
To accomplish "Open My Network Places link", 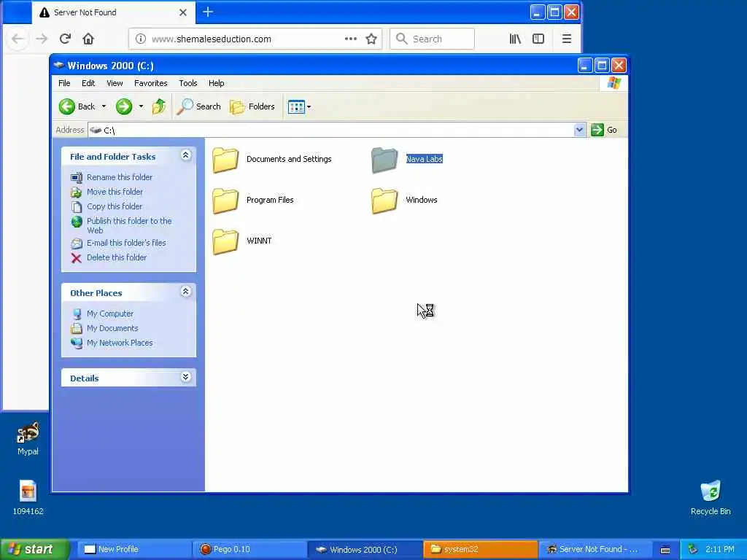I will click(x=120, y=343).
